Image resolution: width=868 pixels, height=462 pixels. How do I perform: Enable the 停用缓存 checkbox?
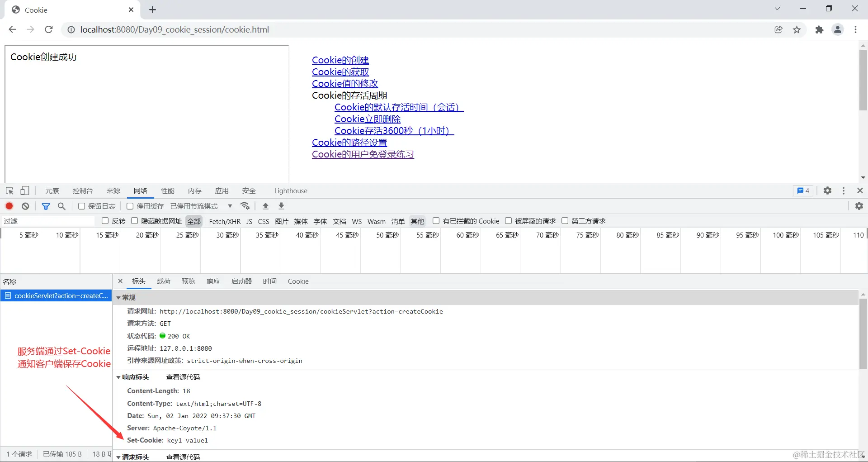pos(130,206)
